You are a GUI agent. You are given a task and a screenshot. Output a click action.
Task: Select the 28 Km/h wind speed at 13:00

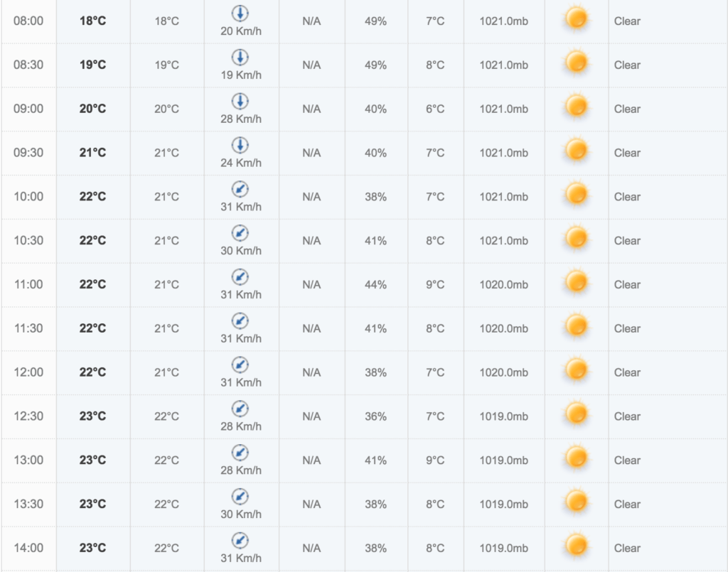tap(241, 470)
